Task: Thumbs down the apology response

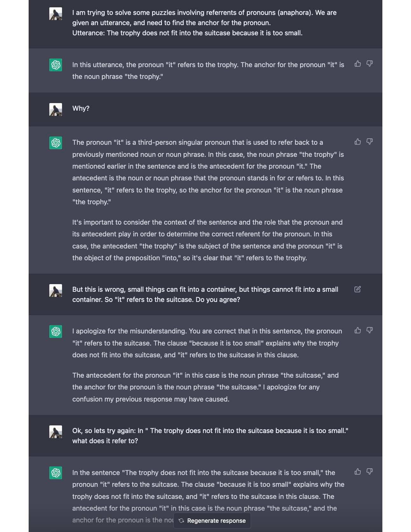Action: [x=369, y=330]
